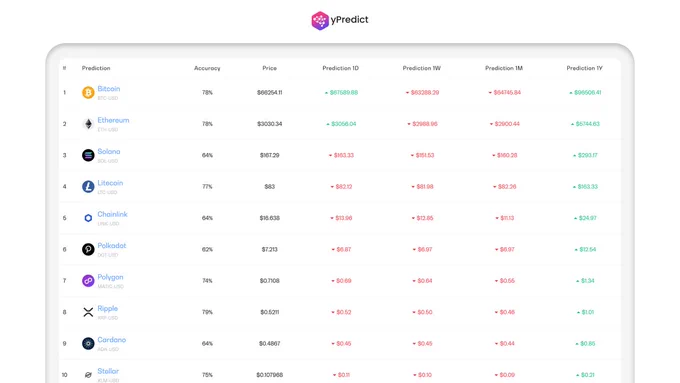Click the Polkadot coin icon

88,249
